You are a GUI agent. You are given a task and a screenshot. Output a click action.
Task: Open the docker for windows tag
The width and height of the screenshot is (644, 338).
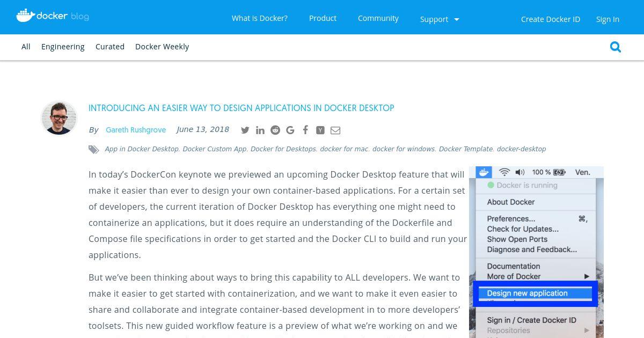[404, 149]
